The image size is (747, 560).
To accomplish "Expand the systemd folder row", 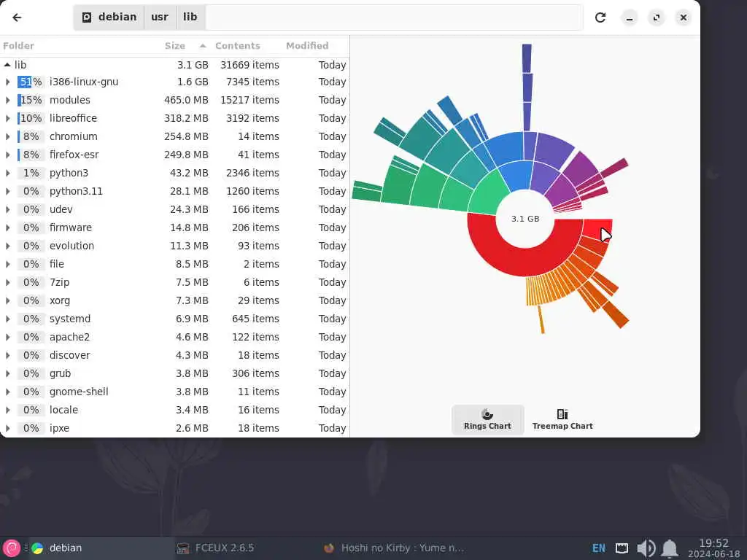I will (x=7, y=319).
